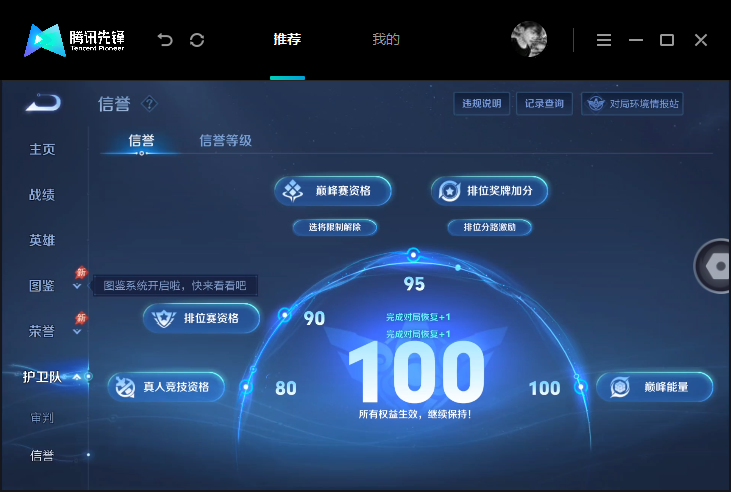Maximize the Tencent Pioneer window

[x=667, y=40]
